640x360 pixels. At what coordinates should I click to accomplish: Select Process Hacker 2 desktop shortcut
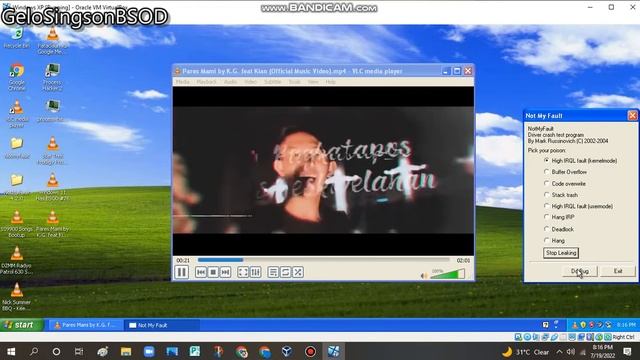[x=52, y=76]
